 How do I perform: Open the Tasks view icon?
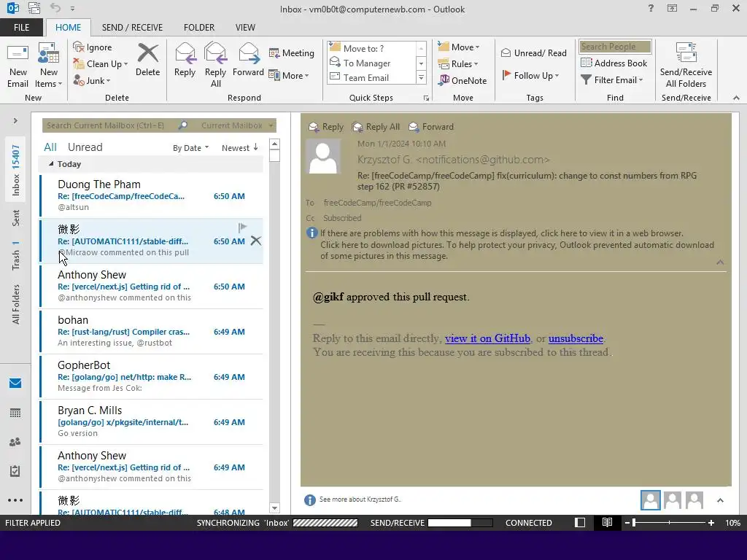click(15, 471)
